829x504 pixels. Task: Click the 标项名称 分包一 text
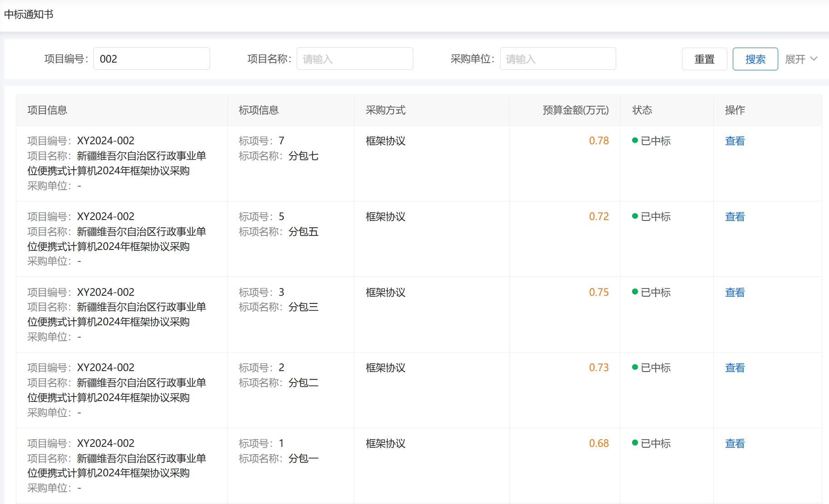pos(279,459)
